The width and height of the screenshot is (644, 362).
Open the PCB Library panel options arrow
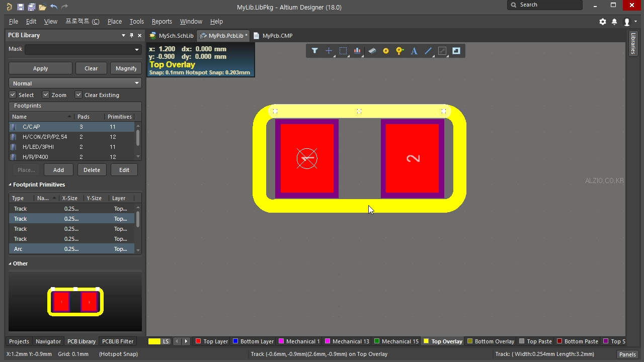(x=123, y=35)
